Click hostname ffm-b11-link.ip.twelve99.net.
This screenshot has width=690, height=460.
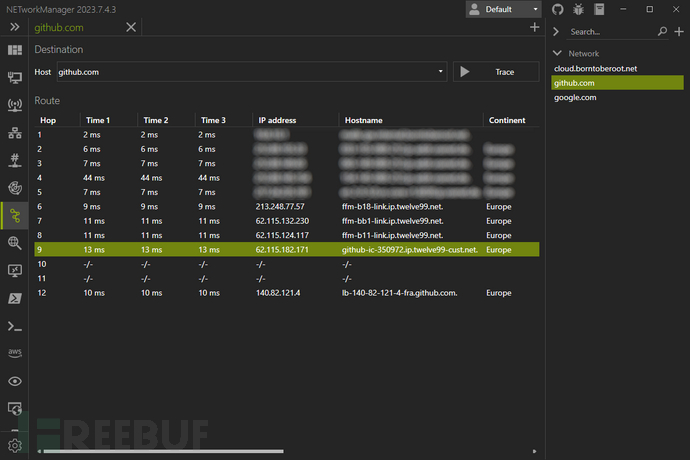click(x=393, y=236)
